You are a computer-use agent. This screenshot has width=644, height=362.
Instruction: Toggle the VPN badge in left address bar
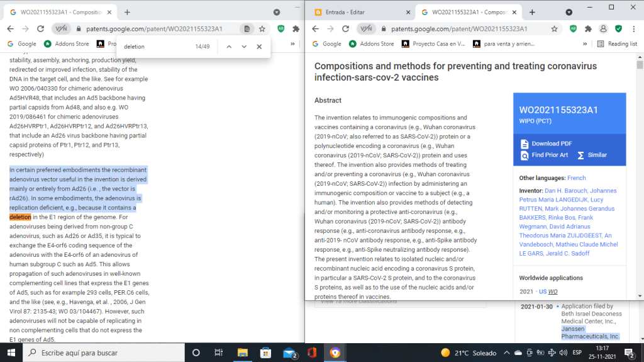point(60,28)
